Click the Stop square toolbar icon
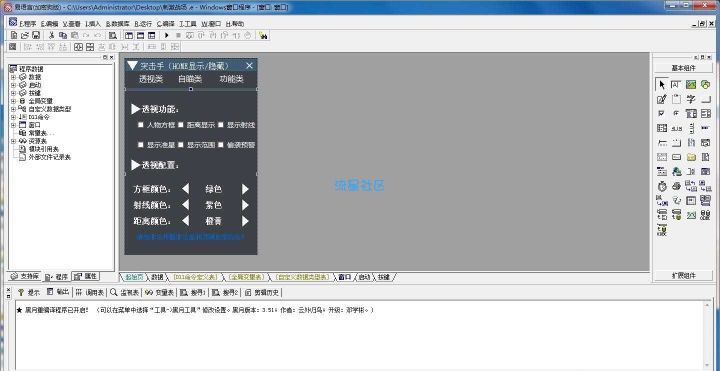Image resolution: width=720 pixels, height=371 pixels. point(178,35)
